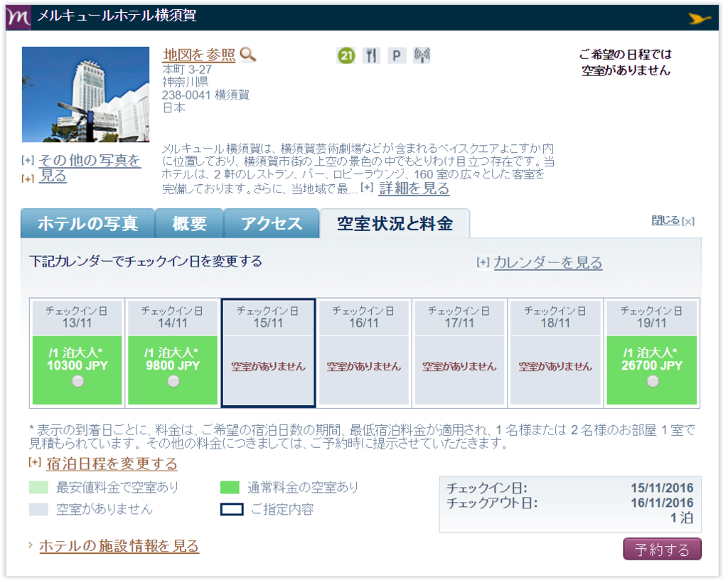Click the Mercure logo icon in header

[x=18, y=18]
